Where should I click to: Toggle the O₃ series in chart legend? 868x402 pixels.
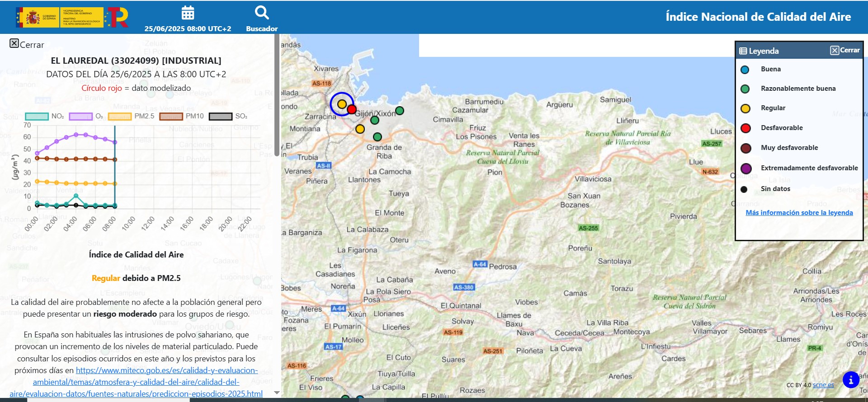click(86, 116)
